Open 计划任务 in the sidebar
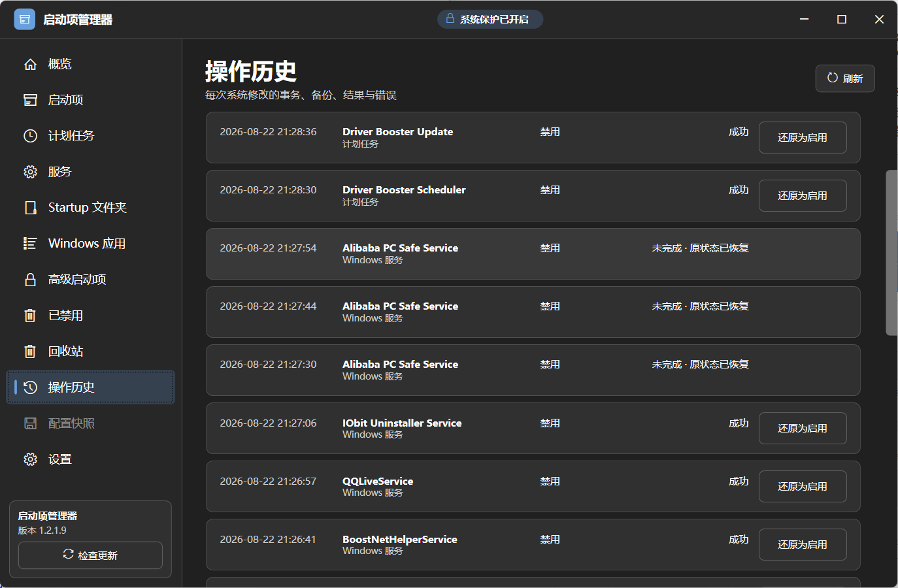This screenshot has height=588, width=898. coord(91,136)
